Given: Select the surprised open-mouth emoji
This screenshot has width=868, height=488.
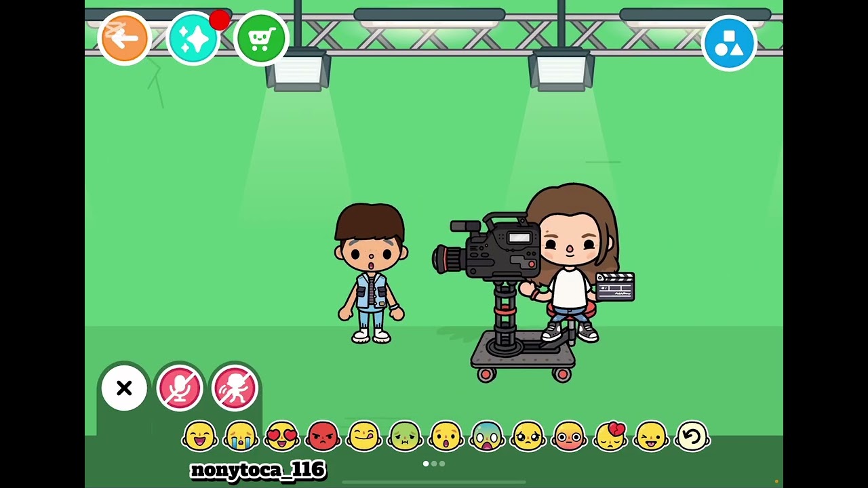Looking at the screenshot, I should click(x=446, y=436).
